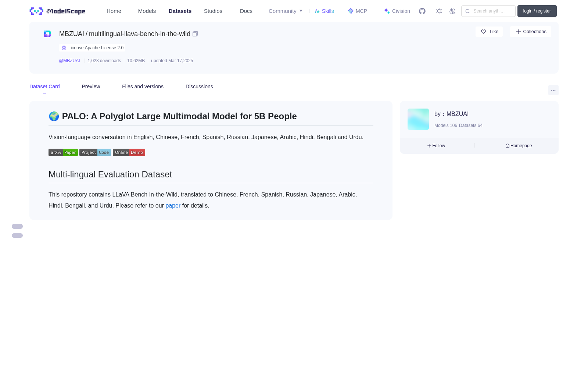588x368 pixels.
Task: Switch to the Preview tab
Action: pyautogui.click(x=91, y=86)
